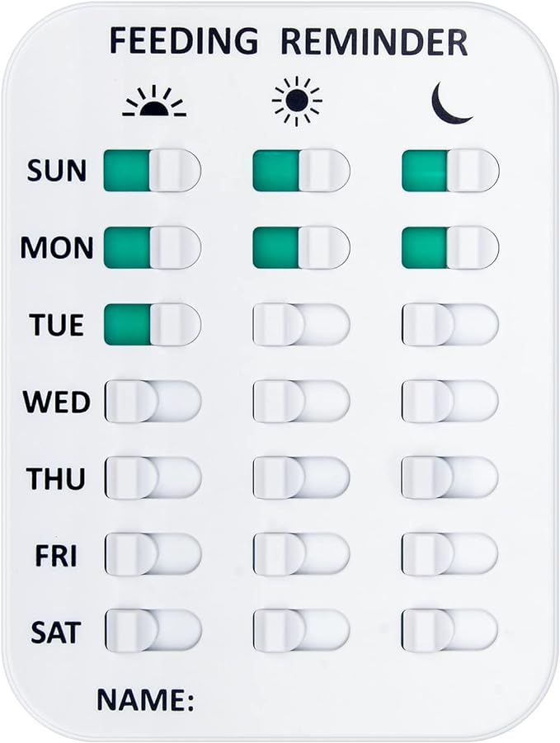Enable the Tuesday night feeding switch
560x743 pixels.
coord(450,324)
